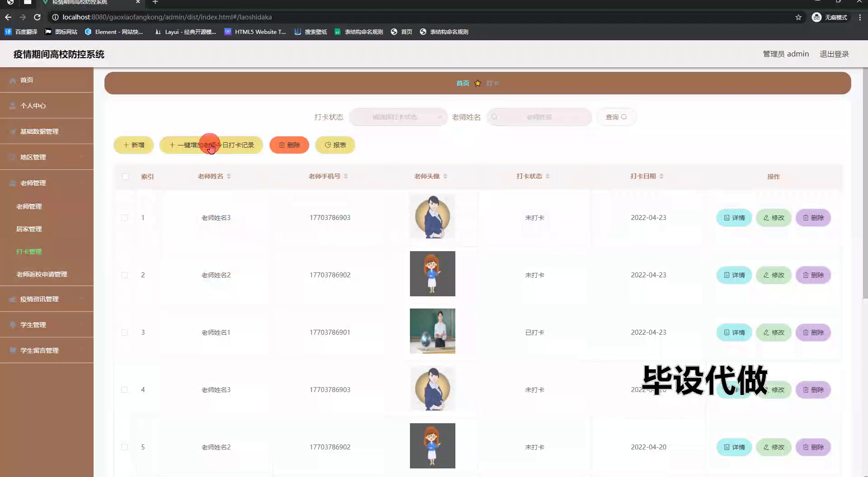Viewport: 868px width, 477px height.
Task: Expand 学生留言管理 sidebar menu
Action: click(x=47, y=351)
